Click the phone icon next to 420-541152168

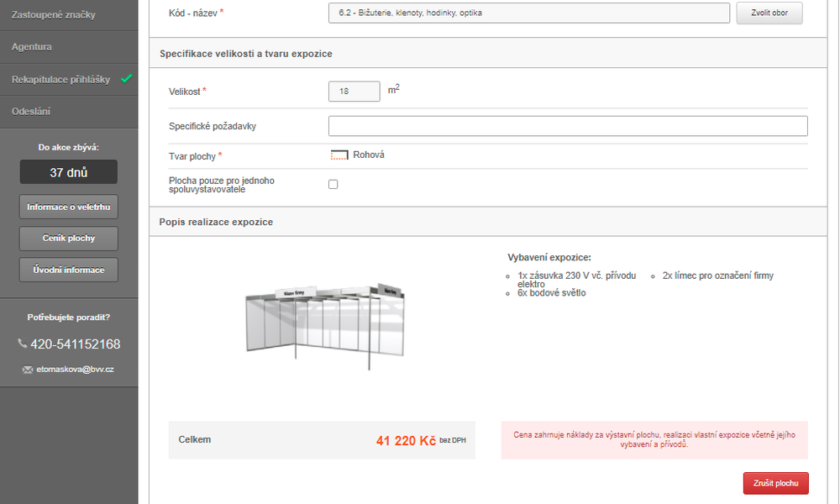pos(23,344)
